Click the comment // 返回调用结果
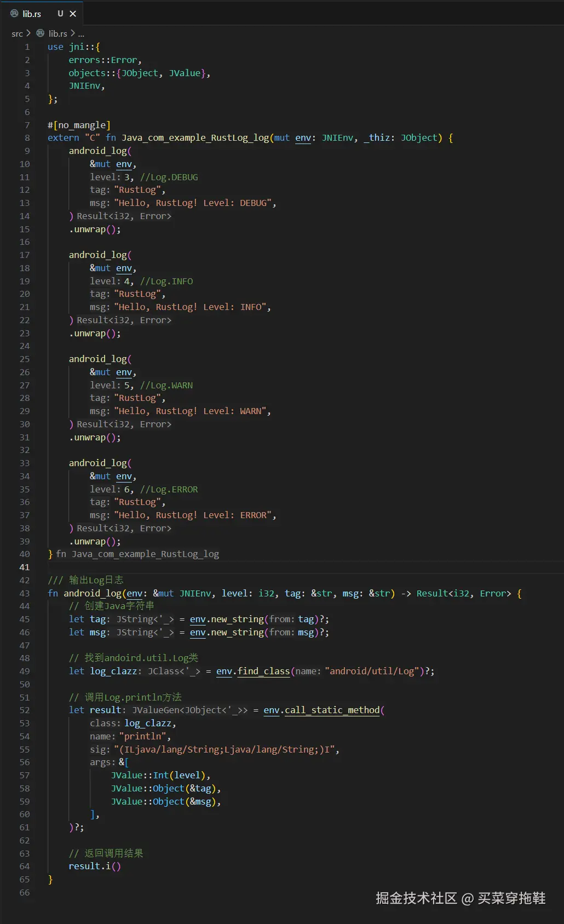 pyautogui.click(x=106, y=853)
